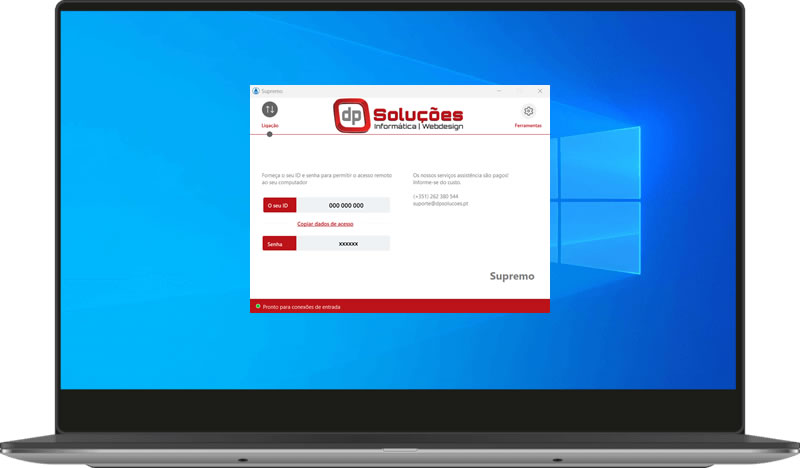Minimize the Supremo window

(x=499, y=91)
